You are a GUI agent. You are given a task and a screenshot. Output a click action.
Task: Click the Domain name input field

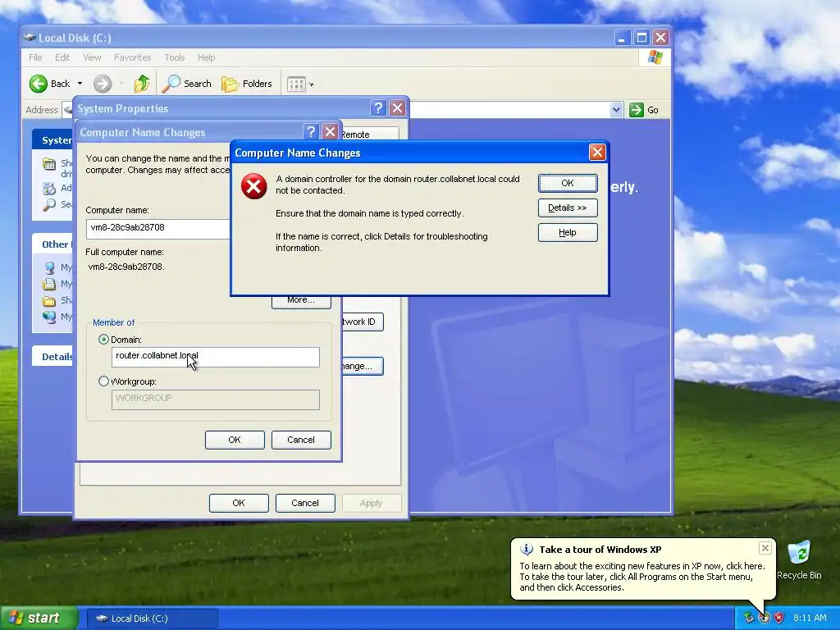tap(216, 357)
